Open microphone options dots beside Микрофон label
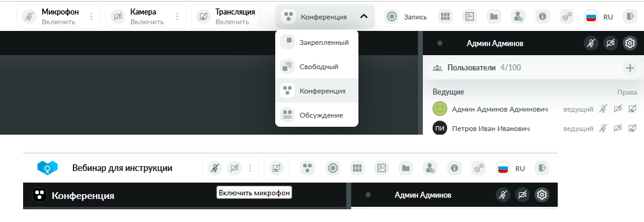 point(91,16)
